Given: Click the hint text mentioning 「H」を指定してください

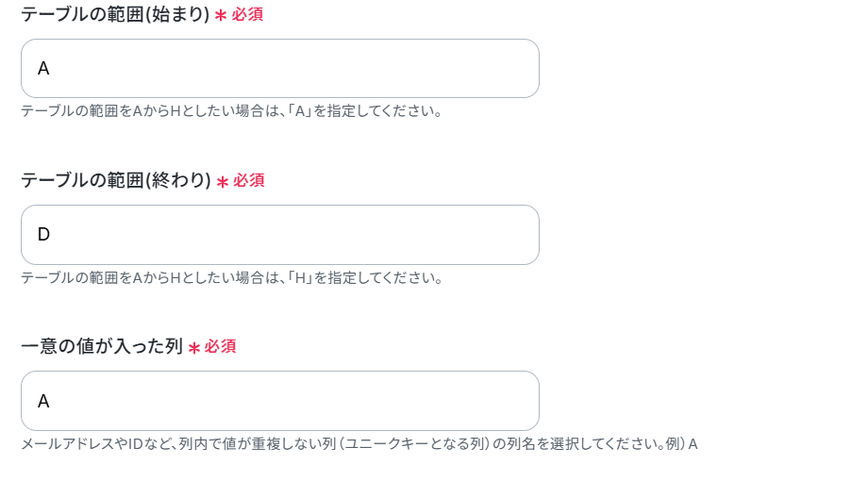Looking at the screenshot, I should coord(232,278).
